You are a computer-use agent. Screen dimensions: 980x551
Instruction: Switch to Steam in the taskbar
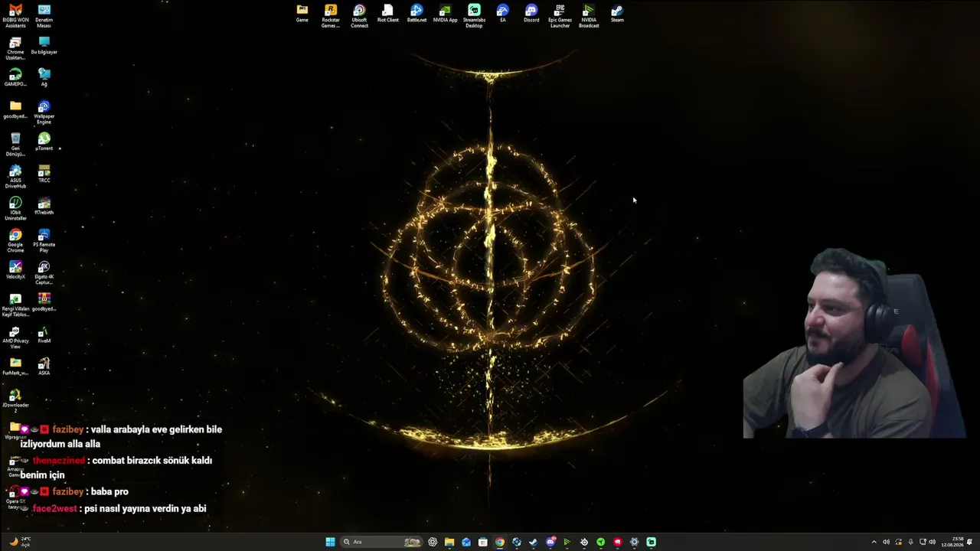click(x=534, y=542)
